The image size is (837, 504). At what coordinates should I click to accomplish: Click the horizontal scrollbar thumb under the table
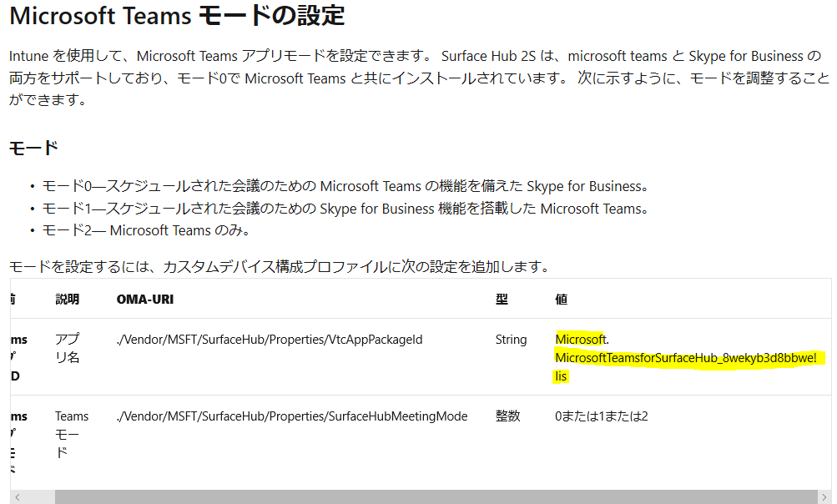click(436, 497)
